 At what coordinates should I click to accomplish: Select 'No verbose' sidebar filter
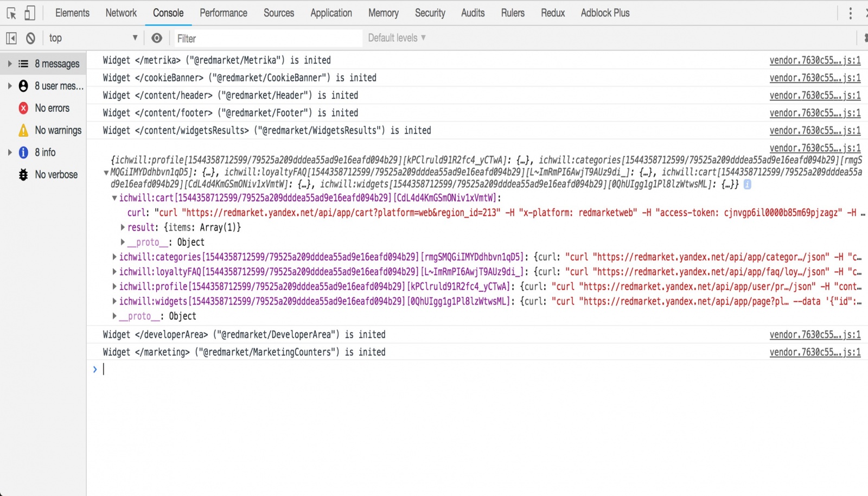coord(43,175)
